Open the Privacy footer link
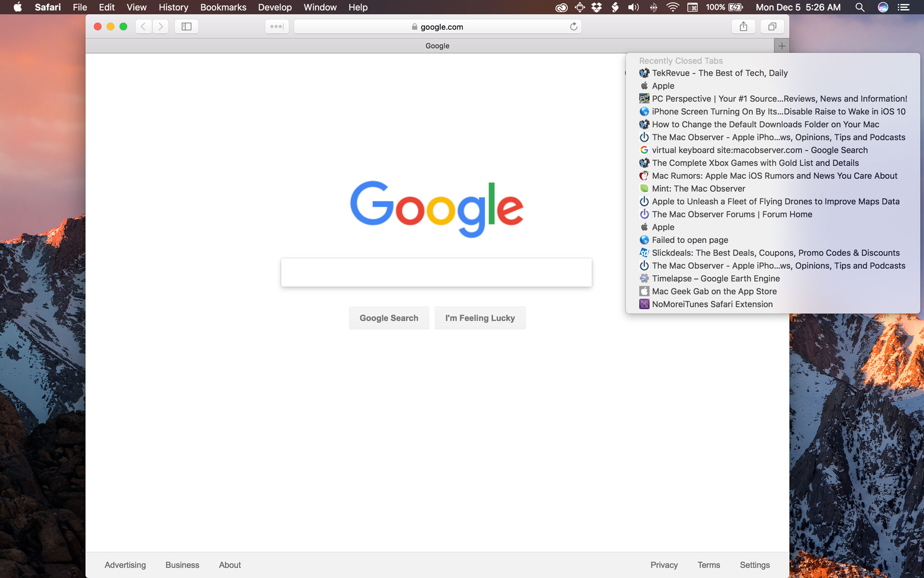Screen dimensions: 924x578 (x=664, y=565)
